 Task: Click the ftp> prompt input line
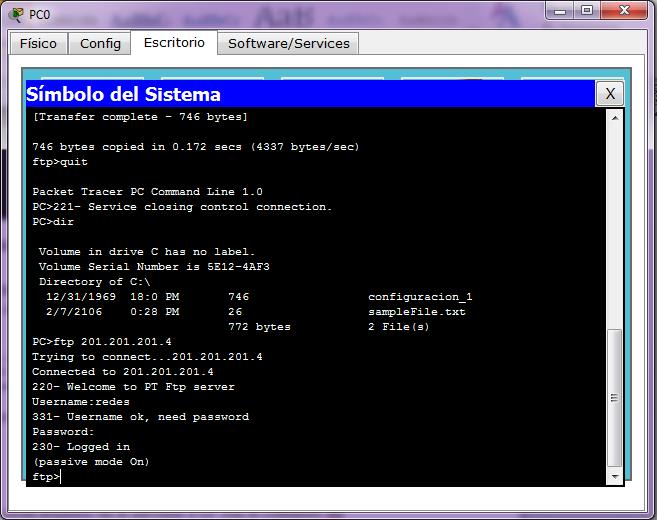[x=46, y=477]
